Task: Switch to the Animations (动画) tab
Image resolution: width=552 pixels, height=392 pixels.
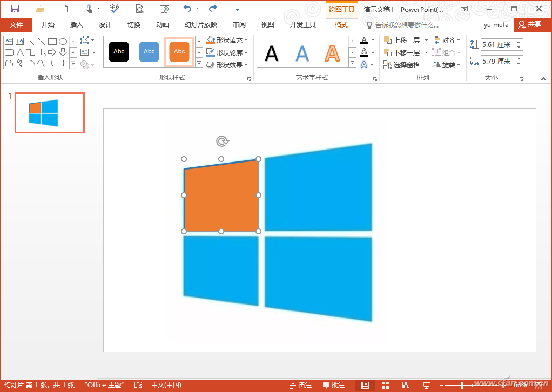Action: pos(163,25)
